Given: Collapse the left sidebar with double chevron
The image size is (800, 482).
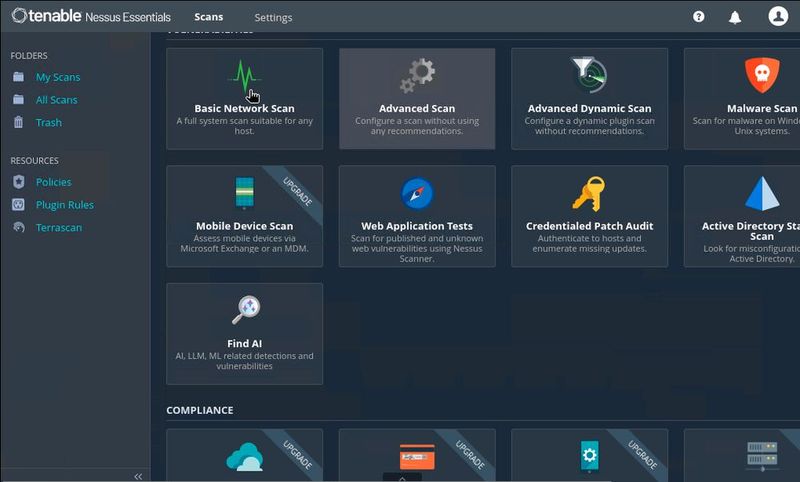Looking at the screenshot, I should click(x=138, y=476).
